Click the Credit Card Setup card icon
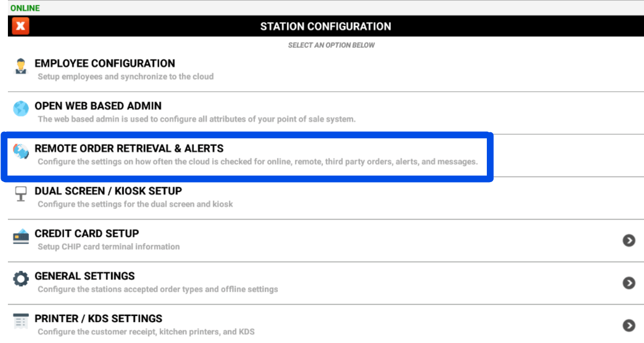 point(21,237)
